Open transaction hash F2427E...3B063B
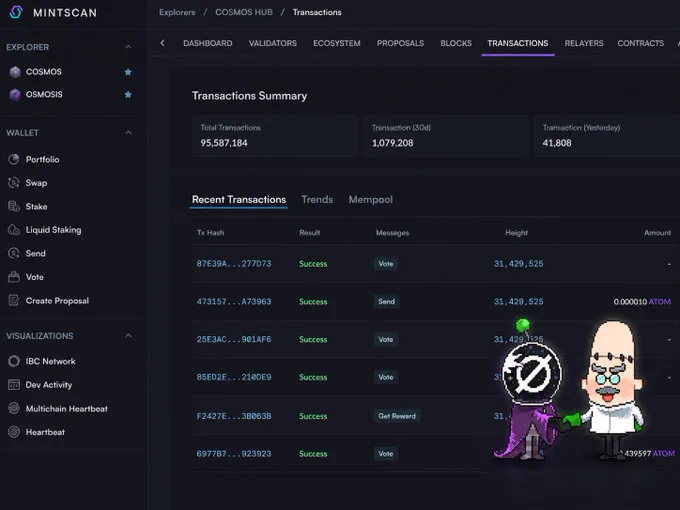 point(234,416)
